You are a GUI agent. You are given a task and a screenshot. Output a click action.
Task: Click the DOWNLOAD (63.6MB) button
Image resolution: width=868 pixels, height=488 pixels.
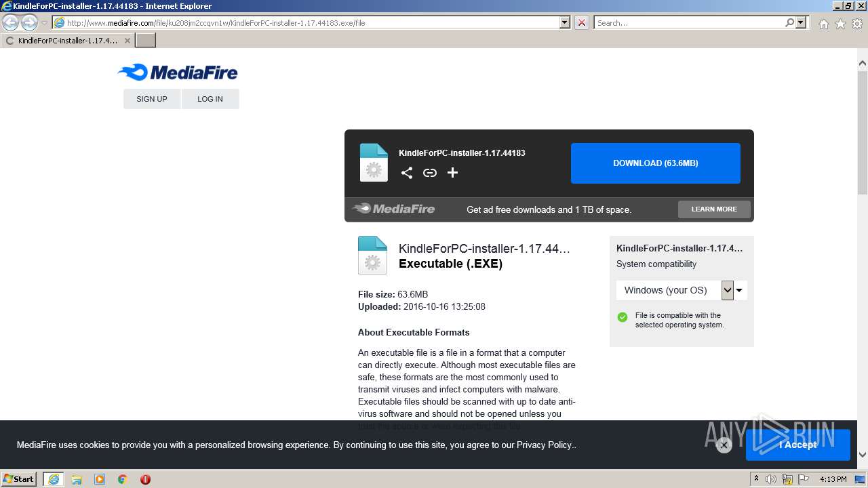click(x=655, y=163)
